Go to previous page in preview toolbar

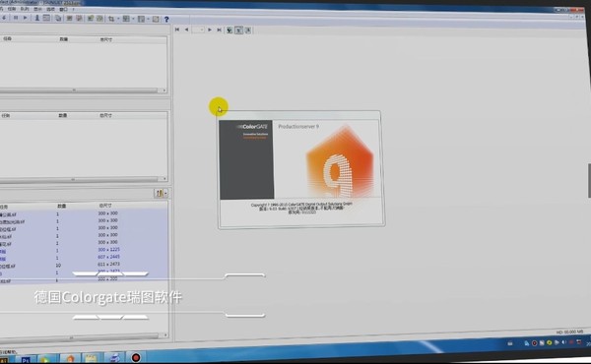pyautogui.click(x=186, y=30)
